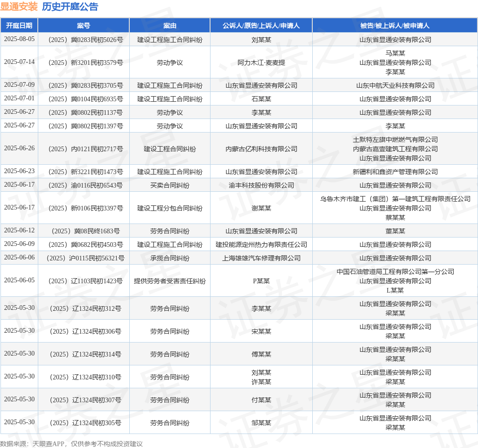
Task: Click defendant 山东中航天业科技有限公司
Action: click(395, 86)
